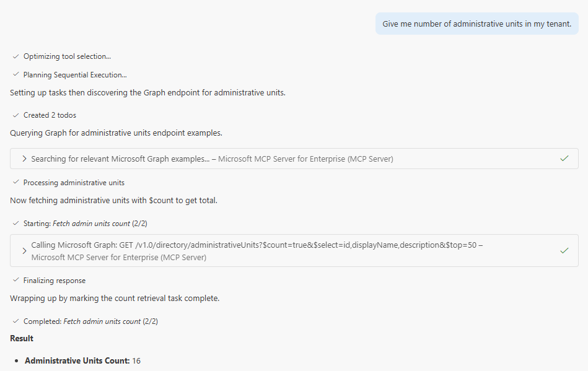Click the Created 2 todos label
This screenshot has width=588, height=371.
pos(50,115)
